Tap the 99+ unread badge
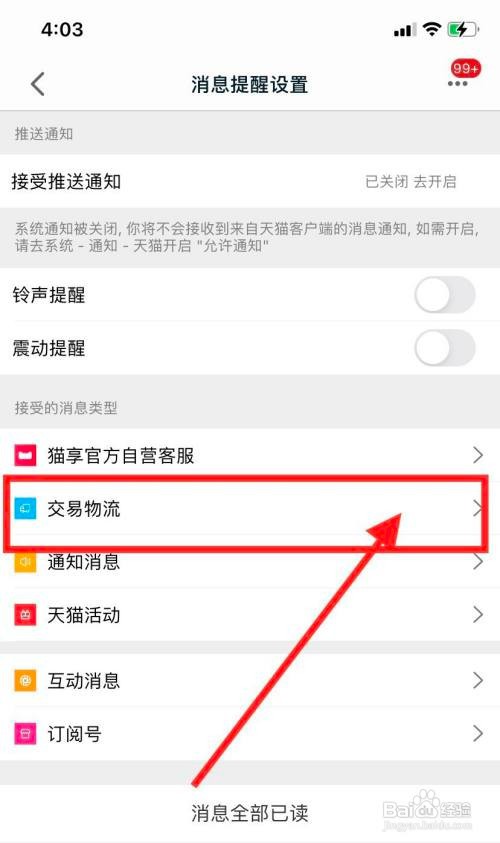This screenshot has height=843, width=500. pos(466,69)
